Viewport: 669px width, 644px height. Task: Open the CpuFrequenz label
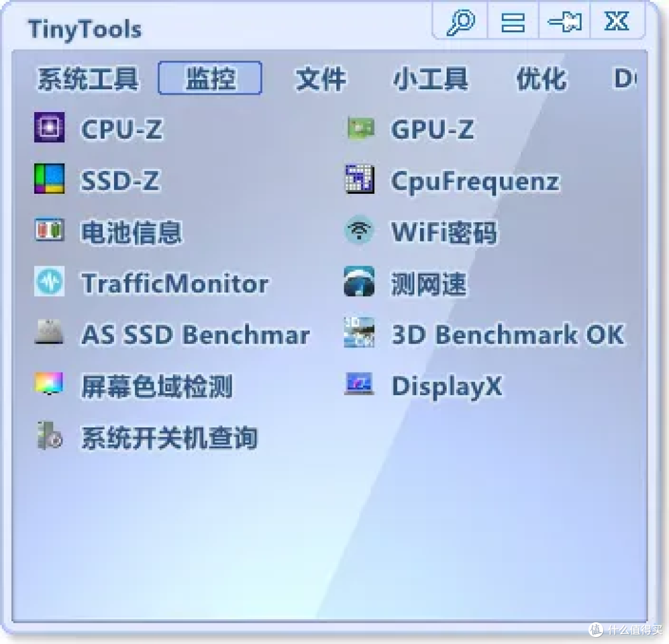pos(475,181)
